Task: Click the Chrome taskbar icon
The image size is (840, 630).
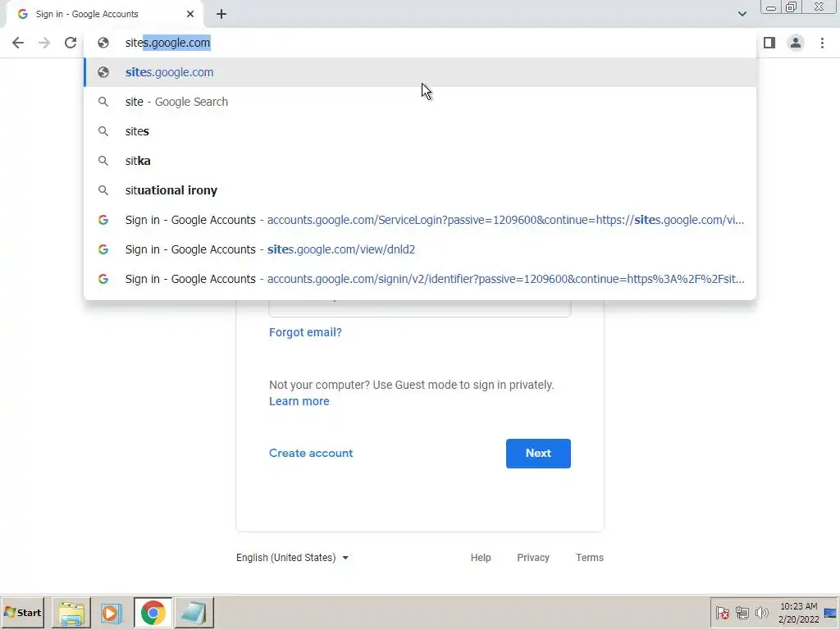Action: coord(153,613)
